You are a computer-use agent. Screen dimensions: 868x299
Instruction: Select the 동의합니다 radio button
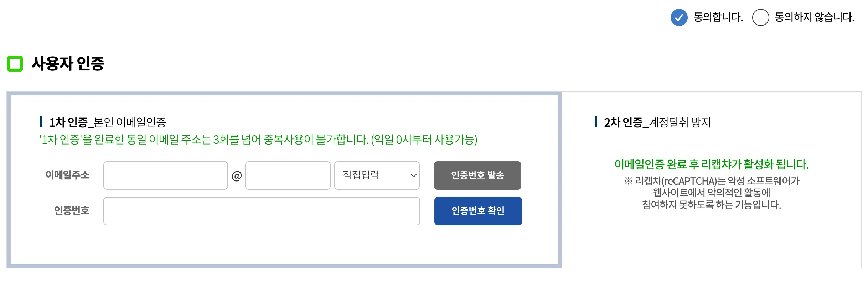click(679, 17)
